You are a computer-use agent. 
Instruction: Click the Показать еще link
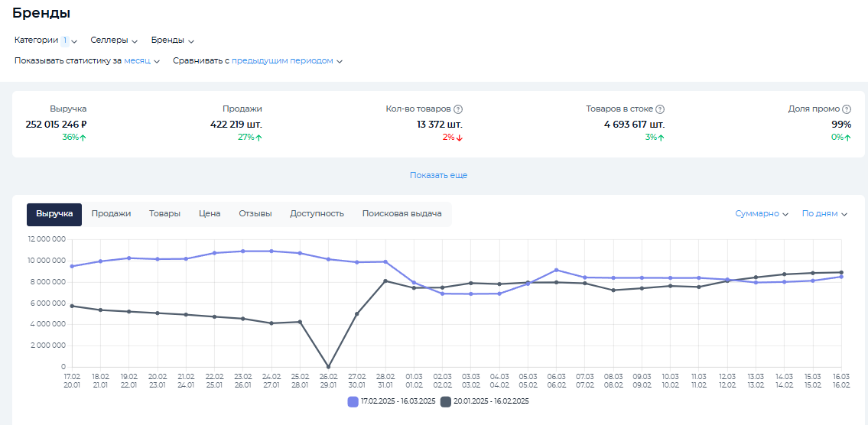[438, 175]
